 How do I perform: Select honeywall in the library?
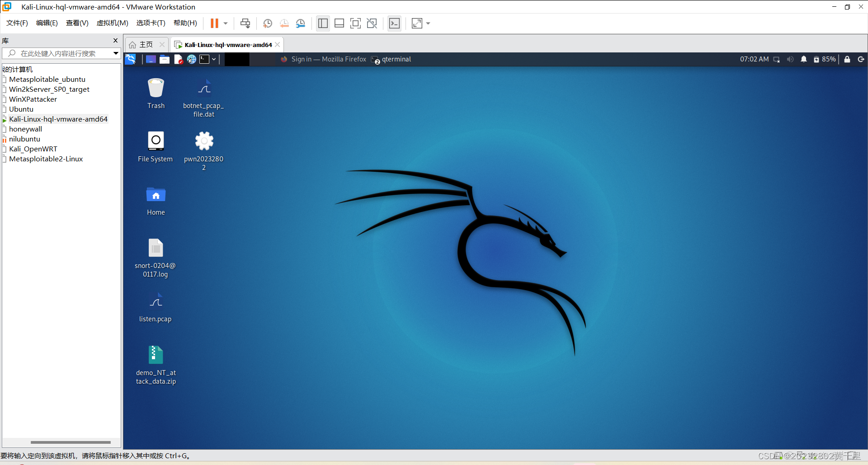click(25, 129)
